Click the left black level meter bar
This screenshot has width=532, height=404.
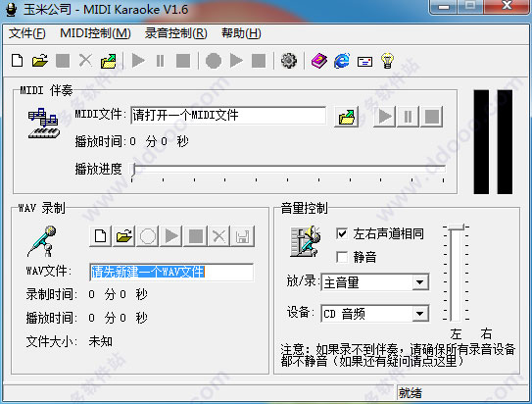(481, 142)
